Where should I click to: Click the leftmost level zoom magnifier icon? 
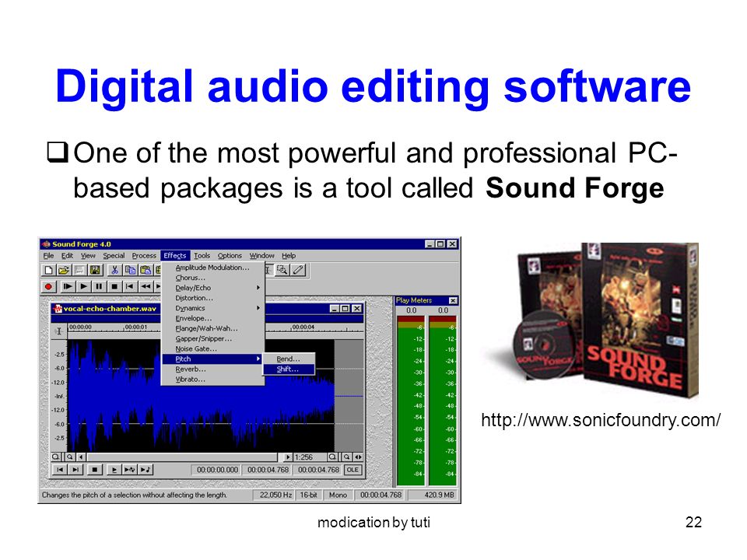(56, 457)
